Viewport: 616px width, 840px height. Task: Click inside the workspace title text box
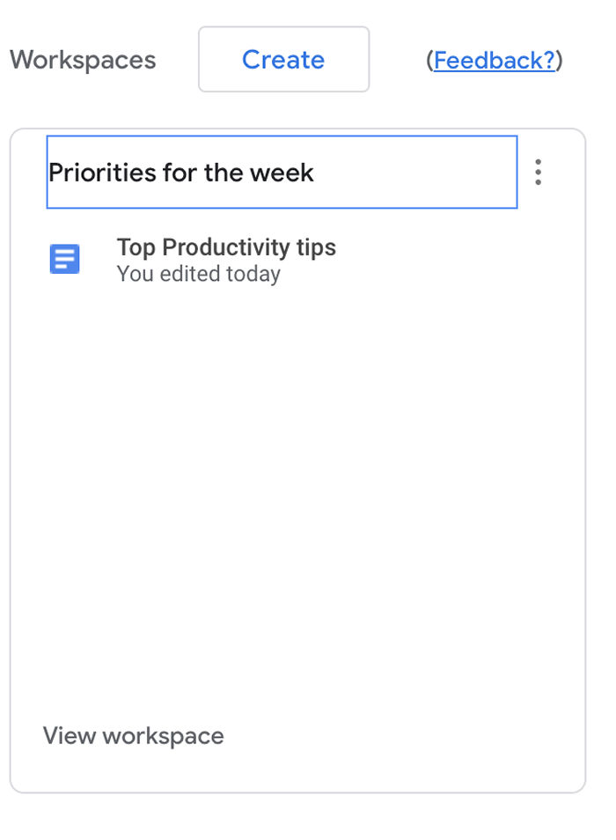(x=282, y=172)
